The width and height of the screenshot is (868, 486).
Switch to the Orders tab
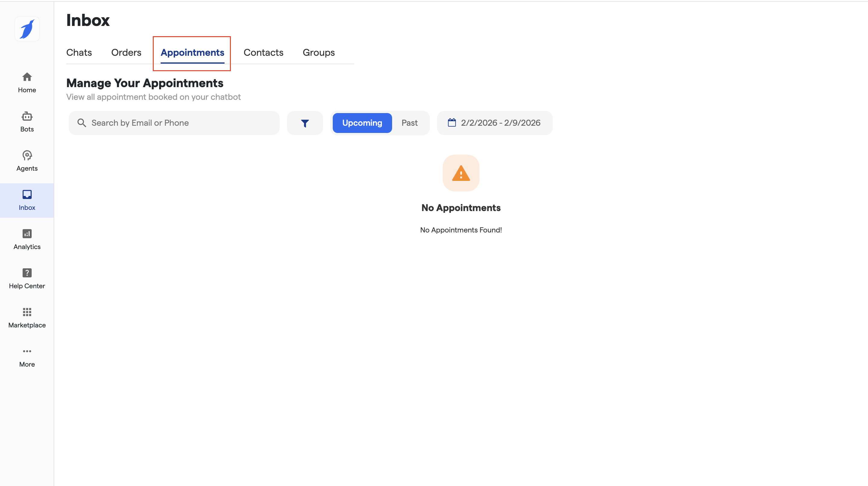point(126,52)
